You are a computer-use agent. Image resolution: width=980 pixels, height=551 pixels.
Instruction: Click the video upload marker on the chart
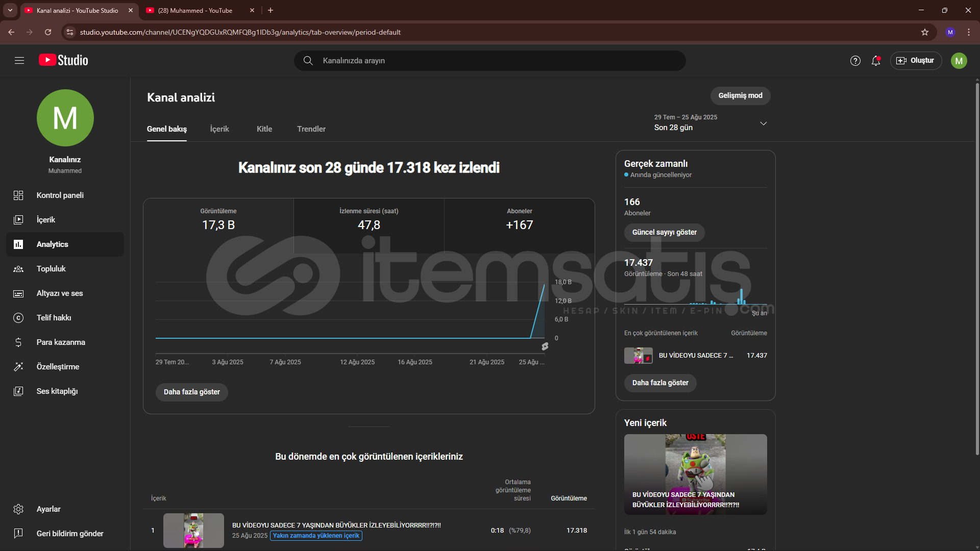545,346
